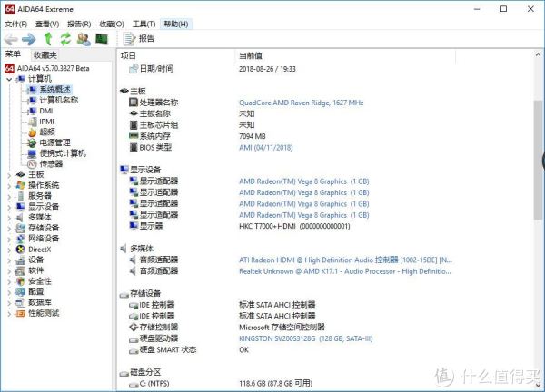
Task: Click the Forward arrow toolbar icon
Action: (x=29, y=39)
